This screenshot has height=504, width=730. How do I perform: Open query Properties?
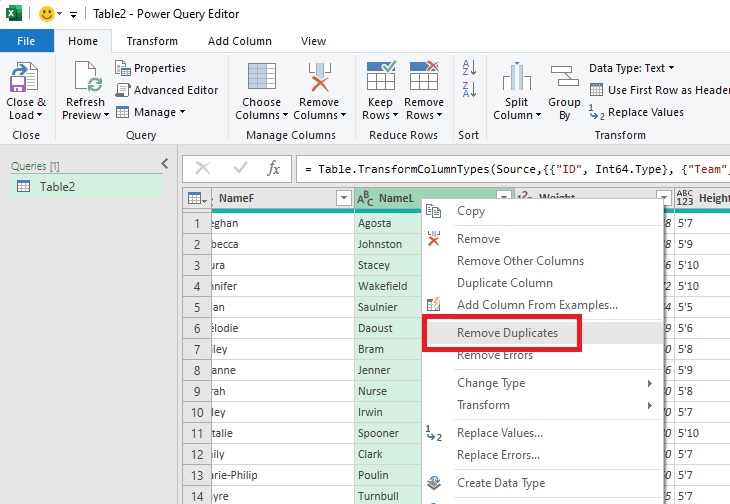[150, 68]
